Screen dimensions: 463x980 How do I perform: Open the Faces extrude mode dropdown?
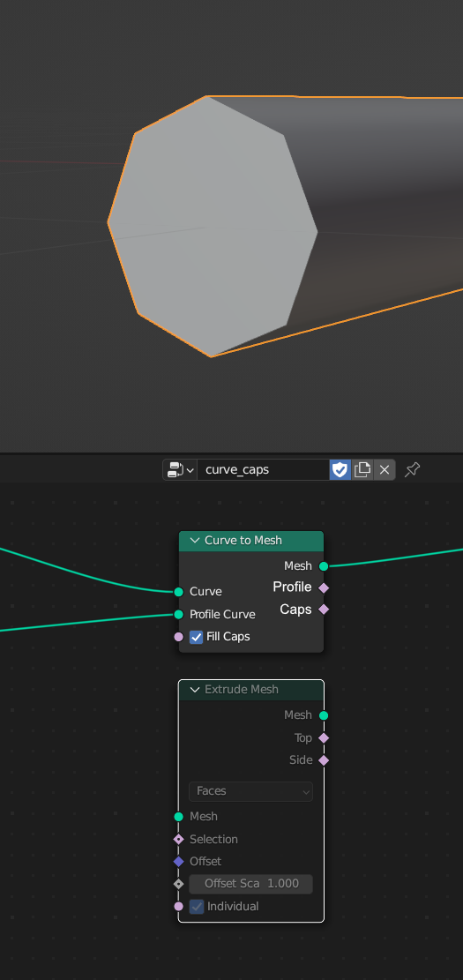pos(251,791)
